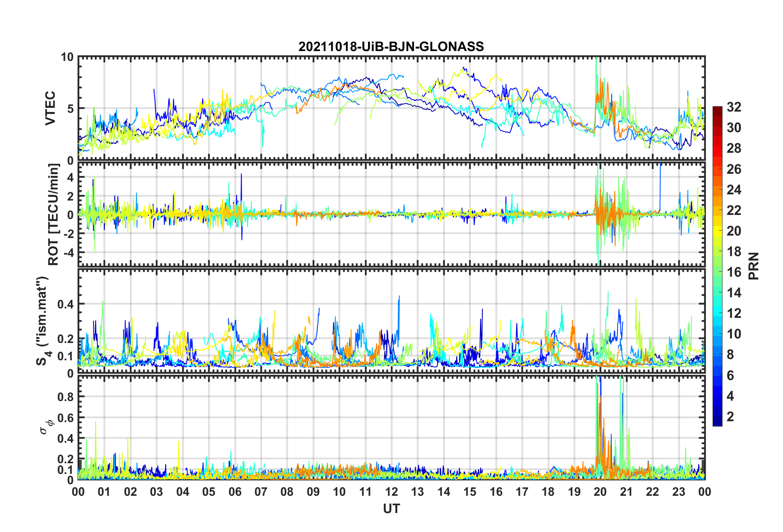Click VTEC axis tick label 5
The height and width of the screenshot is (532, 783).
point(70,109)
